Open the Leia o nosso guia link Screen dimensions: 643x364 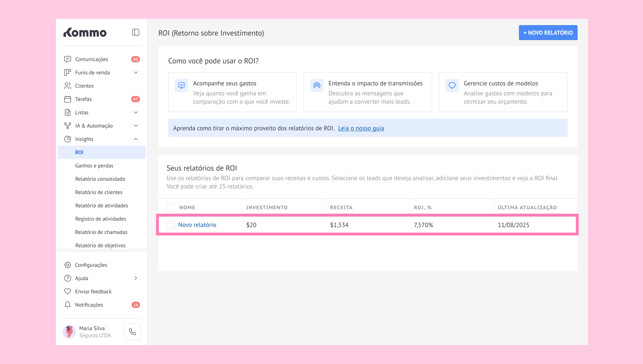361,128
